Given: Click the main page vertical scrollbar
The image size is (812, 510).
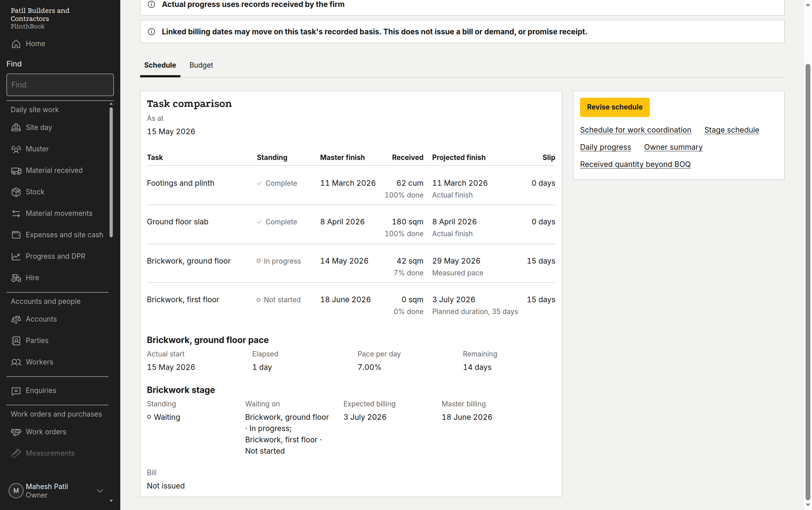Looking at the screenshot, I should coord(808,282).
